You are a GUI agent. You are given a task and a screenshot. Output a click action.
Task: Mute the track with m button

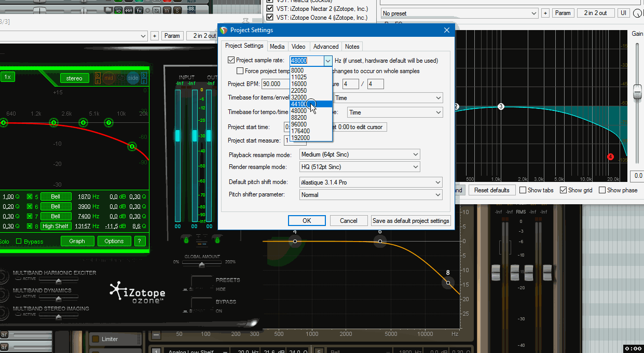(x=167, y=10)
